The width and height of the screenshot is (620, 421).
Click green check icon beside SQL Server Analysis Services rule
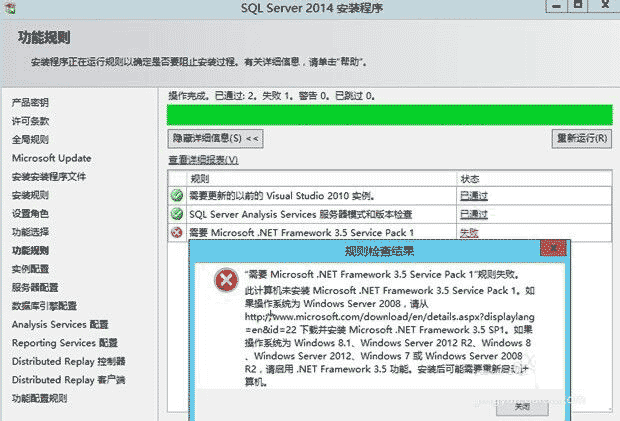click(177, 214)
